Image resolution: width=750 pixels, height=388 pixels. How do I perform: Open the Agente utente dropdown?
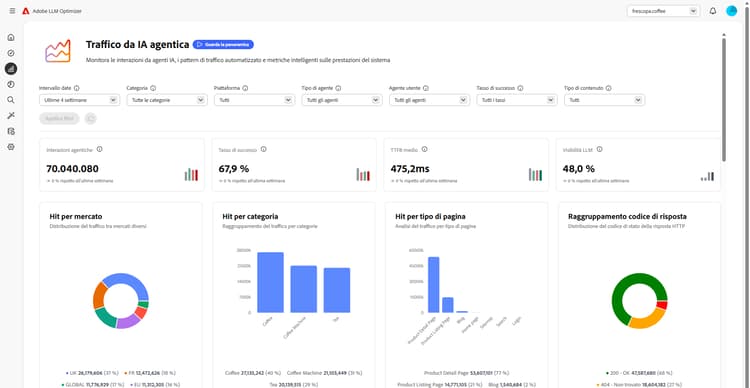430,100
